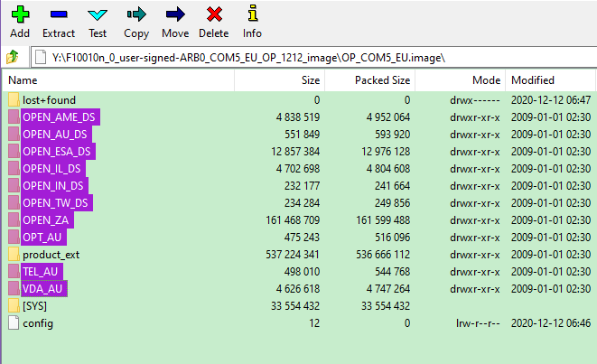This screenshot has height=364, width=597.
Task: Click the red Delete toolbar icon
Action: [214, 14]
